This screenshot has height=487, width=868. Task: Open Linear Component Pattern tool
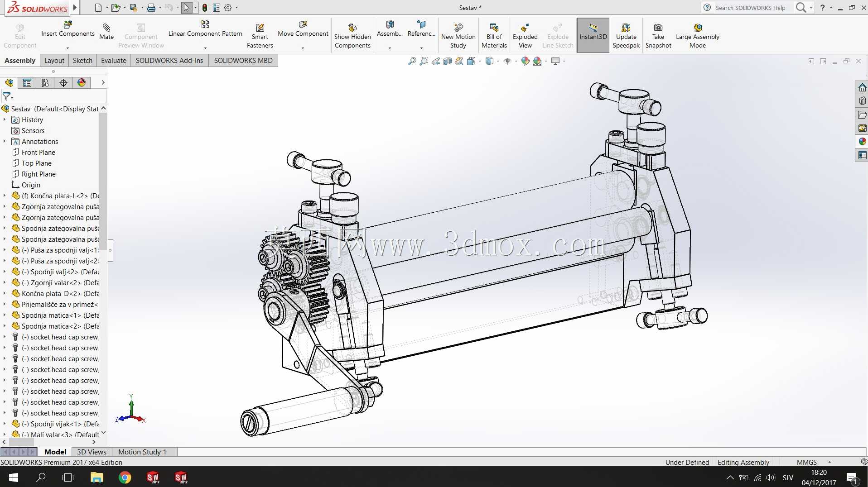click(x=205, y=29)
